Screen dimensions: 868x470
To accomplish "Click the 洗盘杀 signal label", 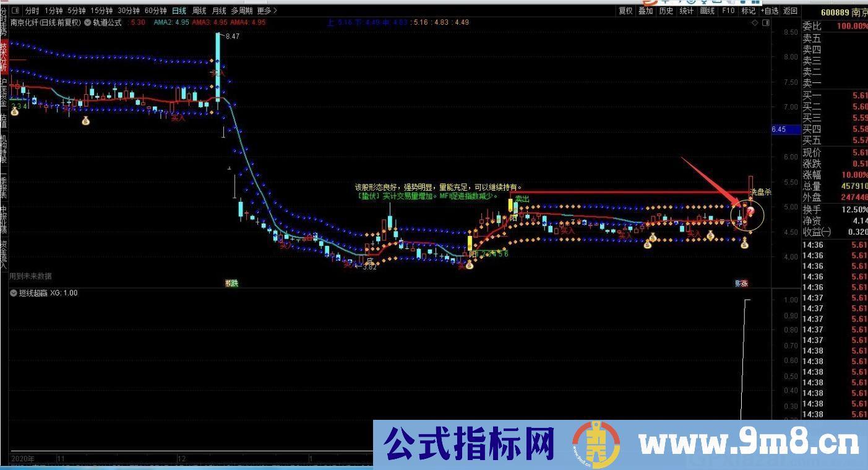I will [760, 193].
